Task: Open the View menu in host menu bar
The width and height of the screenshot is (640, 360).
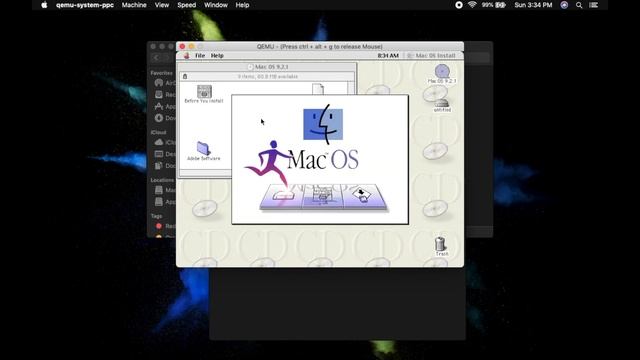Action: click(x=162, y=5)
